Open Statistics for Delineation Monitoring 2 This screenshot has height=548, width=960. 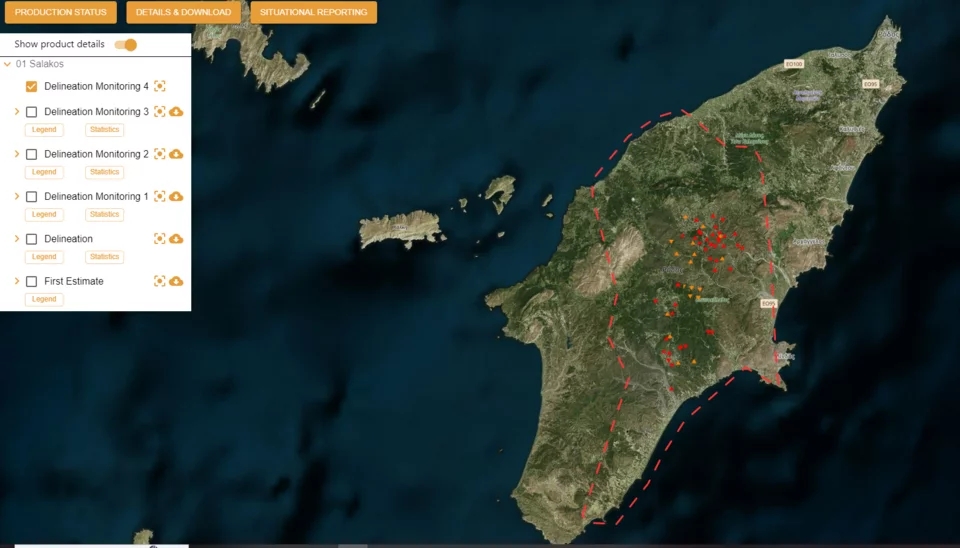point(105,172)
